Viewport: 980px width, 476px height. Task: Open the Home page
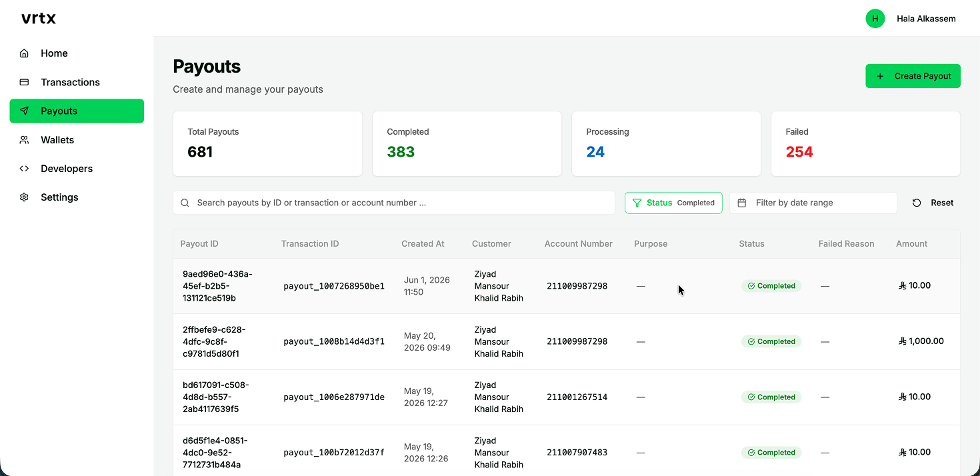point(77,53)
